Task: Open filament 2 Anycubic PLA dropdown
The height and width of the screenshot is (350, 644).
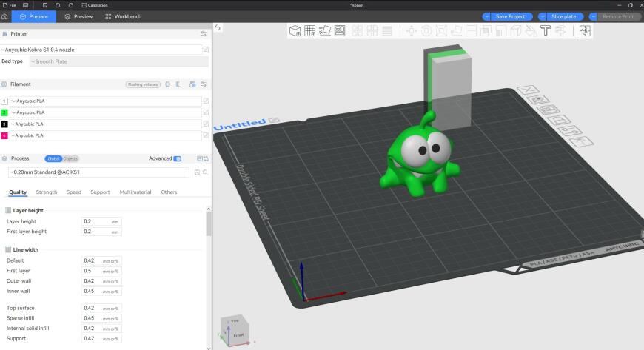Action: pos(106,112)
